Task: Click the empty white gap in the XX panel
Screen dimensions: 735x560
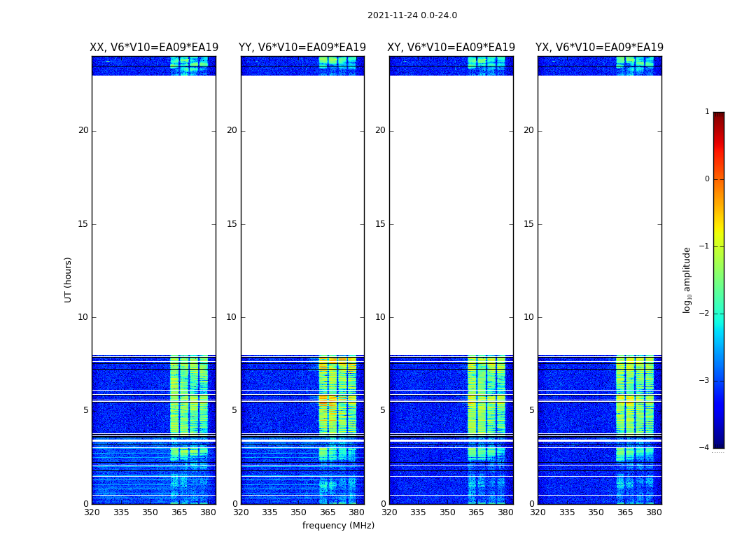Action: pyautogui.click(x=153, y=210)
